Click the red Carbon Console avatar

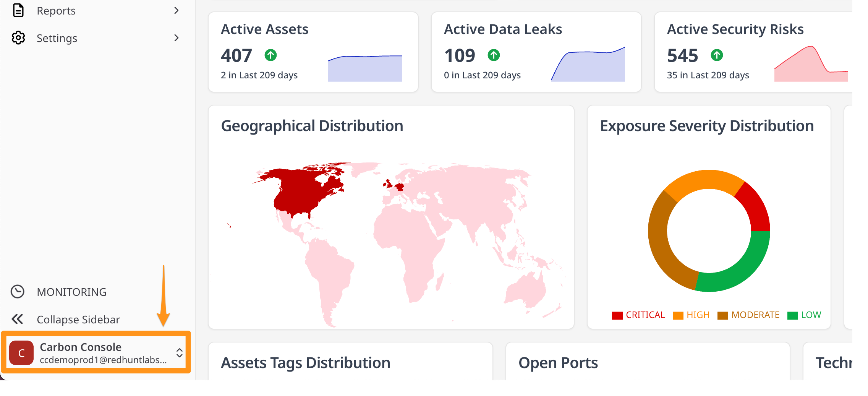[21, 353]
